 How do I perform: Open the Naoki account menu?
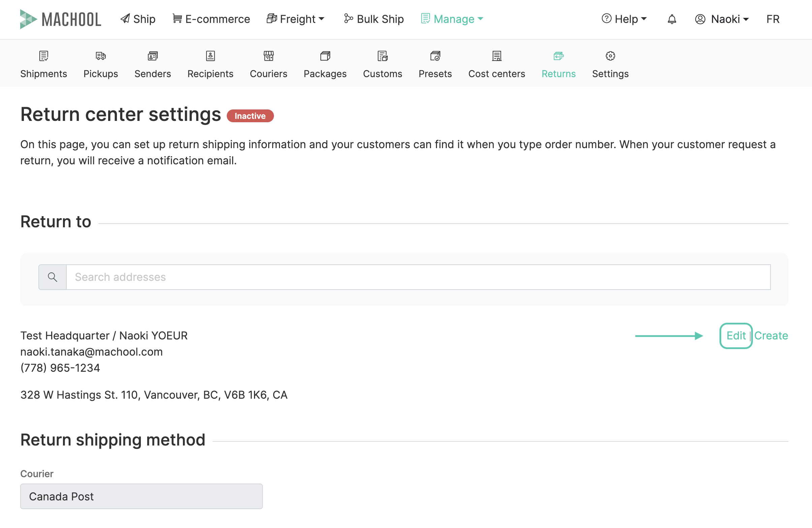[x=722, y=19]
